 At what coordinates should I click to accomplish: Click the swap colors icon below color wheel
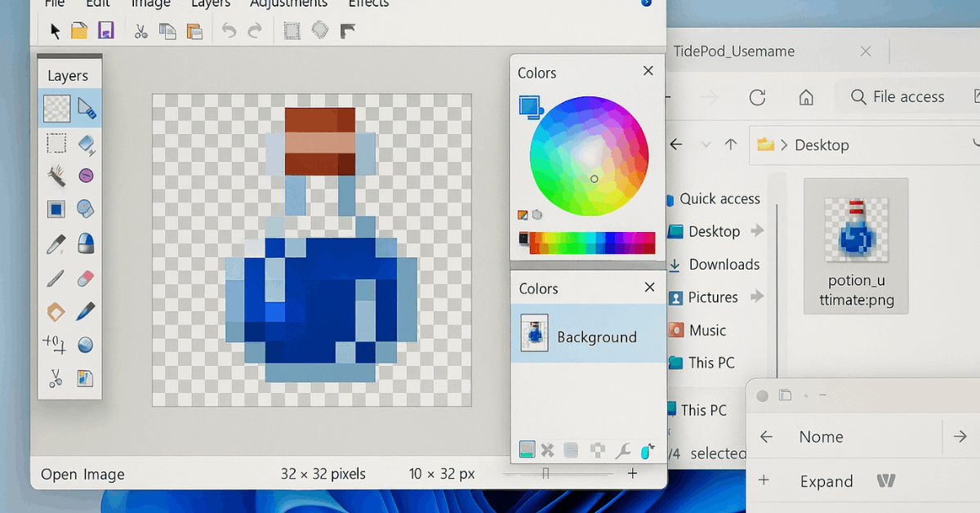click(x=523, y=215)
